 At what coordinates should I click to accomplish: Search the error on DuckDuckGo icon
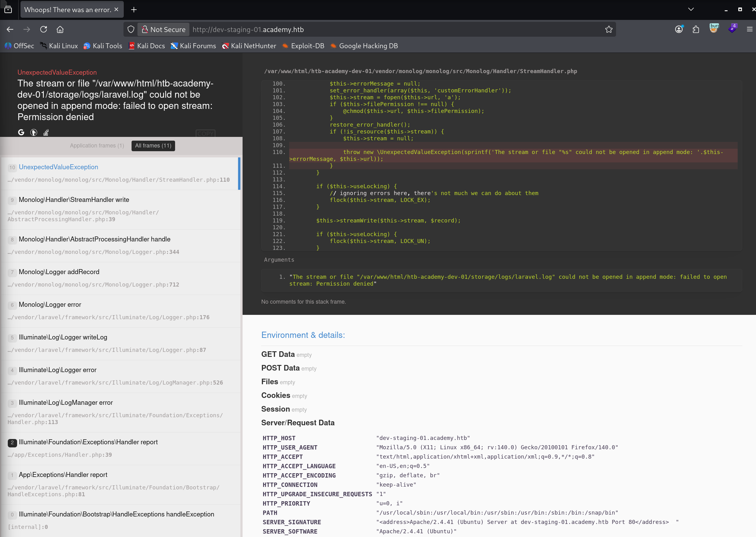click(x=34, y=132)
